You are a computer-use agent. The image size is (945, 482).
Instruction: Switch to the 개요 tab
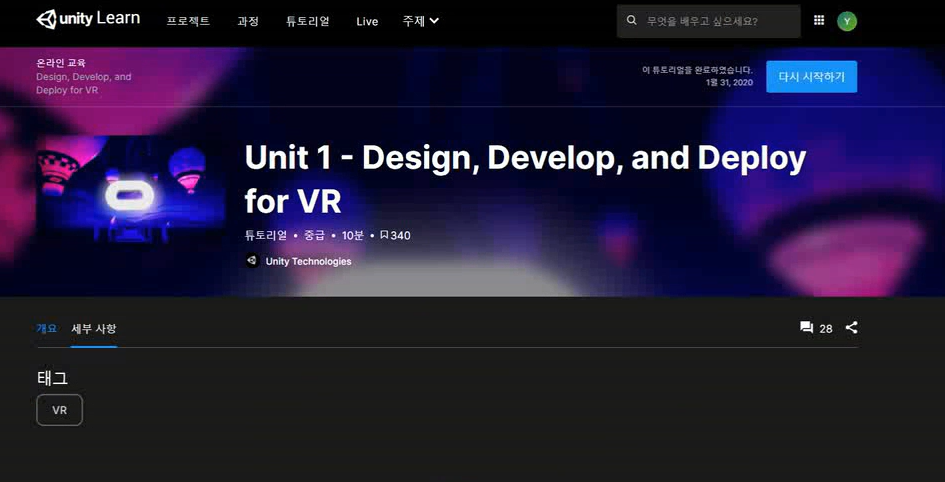click(x=46, y=328)
